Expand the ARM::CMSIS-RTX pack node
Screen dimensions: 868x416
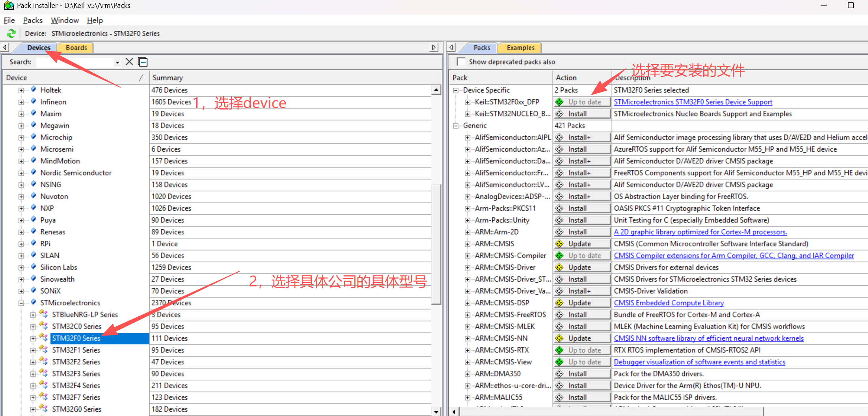(468, 350)
